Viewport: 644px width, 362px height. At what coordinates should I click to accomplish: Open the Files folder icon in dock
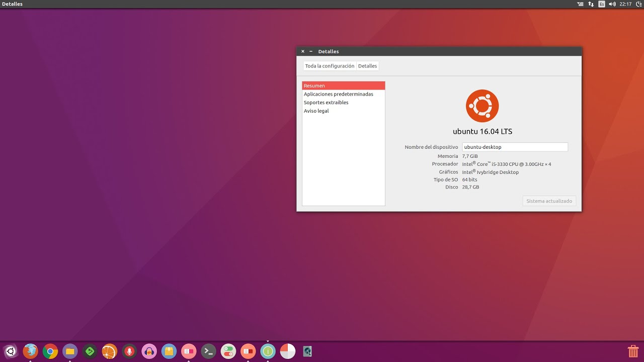click(70, 351)
